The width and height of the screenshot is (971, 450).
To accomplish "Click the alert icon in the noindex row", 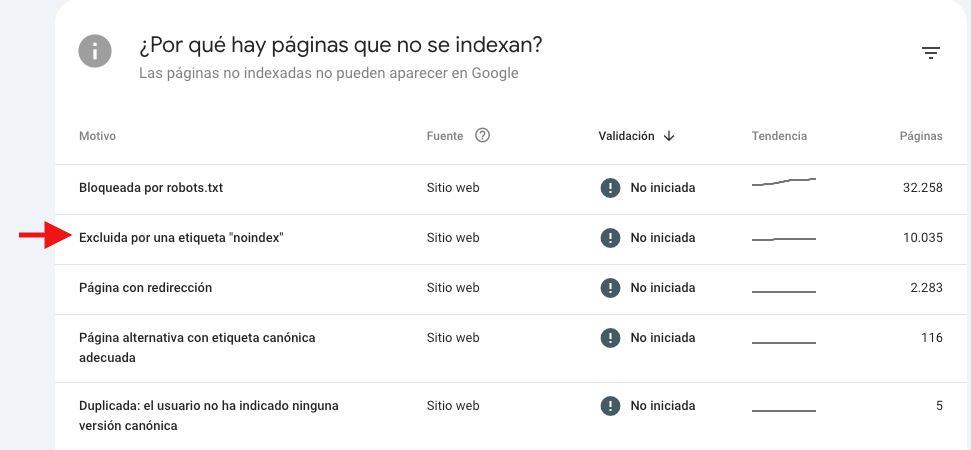I will (x=610, y=238).
